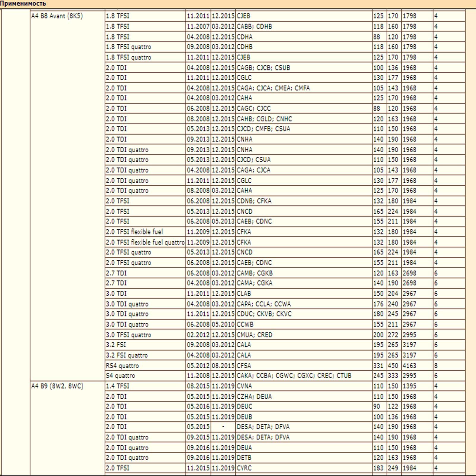Click the 2.0 TFSI flexible fuel quattro cell
476x476 pixels.
tap(145, 242)
